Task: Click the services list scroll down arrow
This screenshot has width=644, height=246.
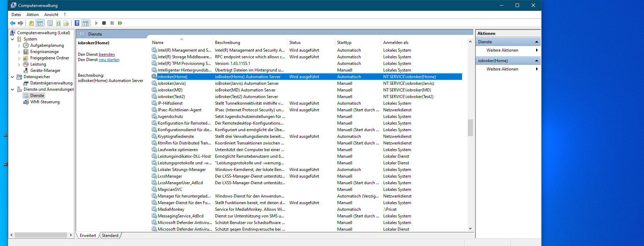Action: click(470, 229)
